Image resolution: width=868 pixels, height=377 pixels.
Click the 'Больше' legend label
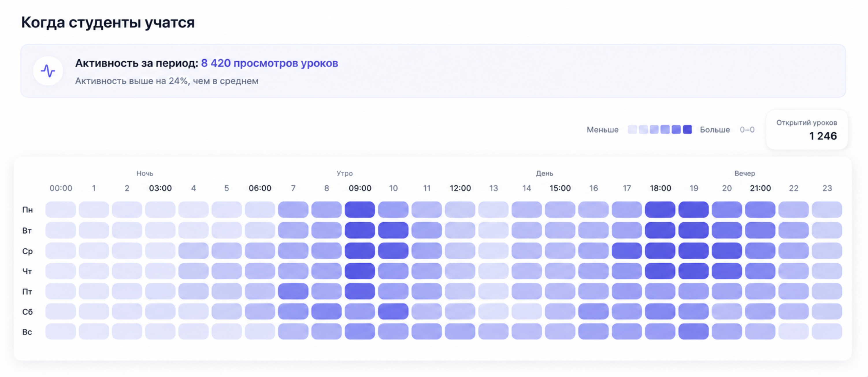[x=715, y=130]
